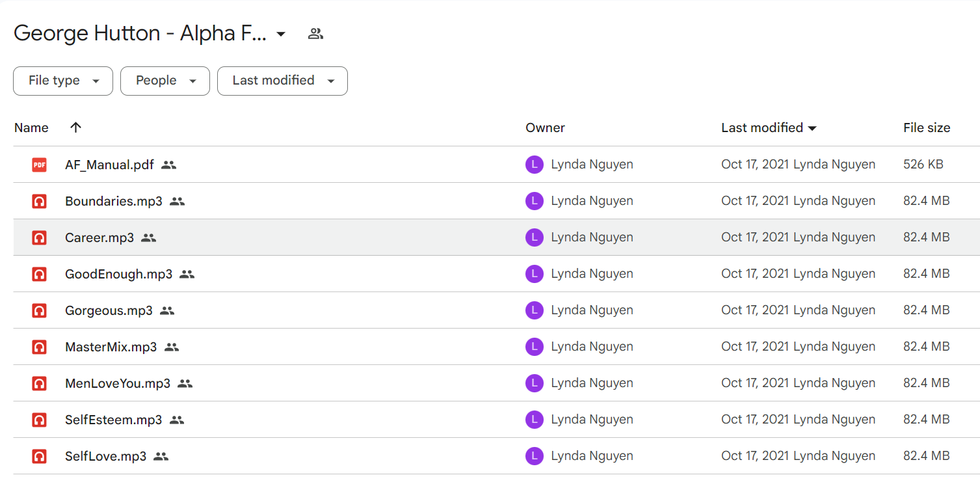Click owner name Lynda Nguyen in MasterMix.mp3 row
The width and height of the screenshot is (980, 501).
click(592, 347)
